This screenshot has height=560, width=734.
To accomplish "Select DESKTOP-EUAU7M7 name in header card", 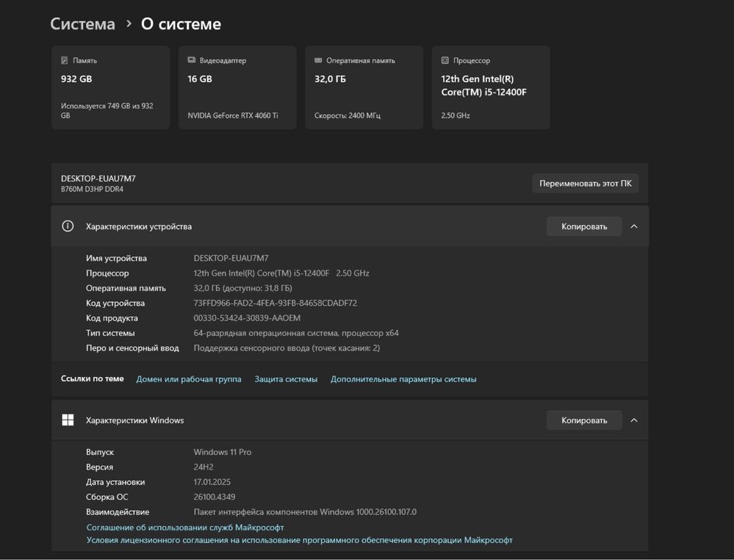I will point(98,179).
